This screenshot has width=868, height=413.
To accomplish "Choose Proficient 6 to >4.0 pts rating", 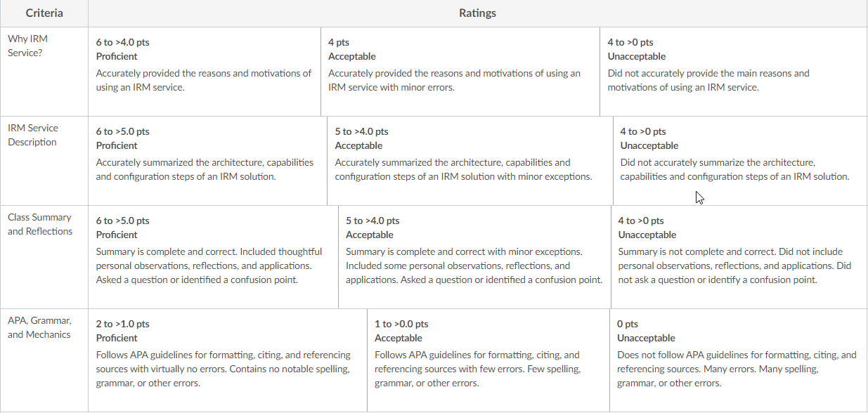I will pos(205,72).
